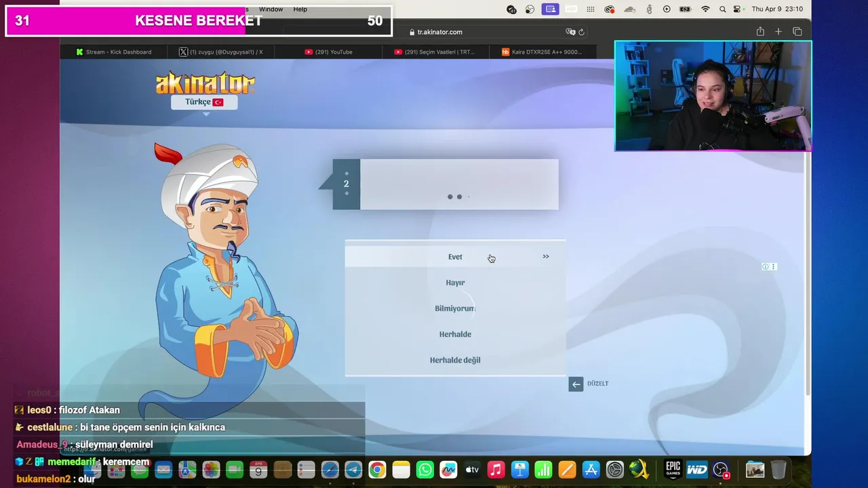The height and width of the screenshot is (488, 868).
Task: Open Numbers app in the dock
Action: click(x=543, y=469)
